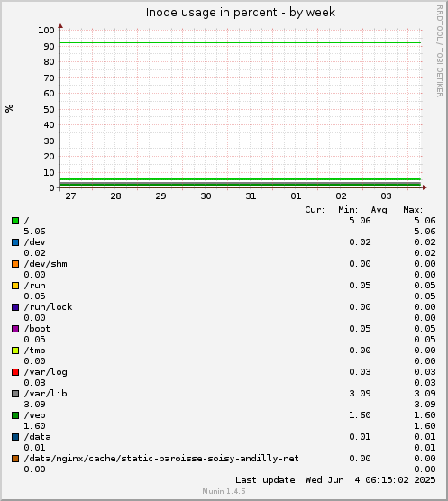
Task: Click the x-axis date label '27'
Action: pos(70,196)
